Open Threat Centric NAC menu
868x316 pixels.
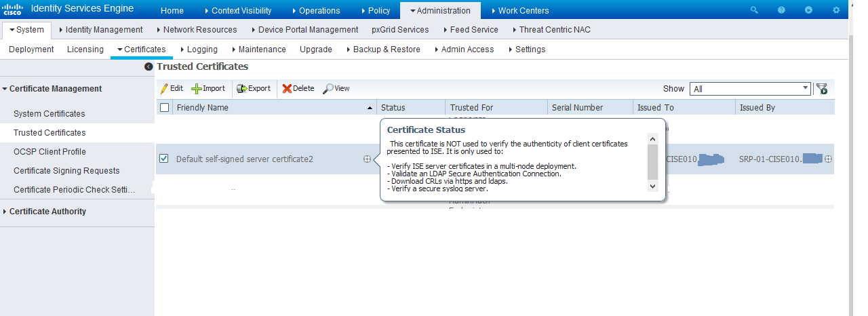[x=552, y=30]
